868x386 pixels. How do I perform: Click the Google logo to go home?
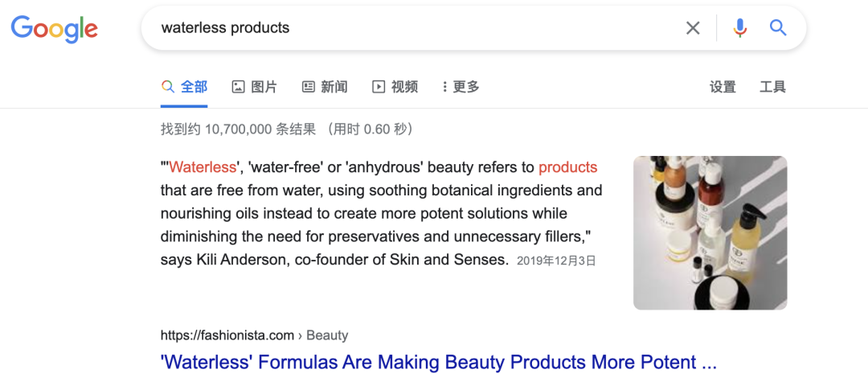[55, 29]
